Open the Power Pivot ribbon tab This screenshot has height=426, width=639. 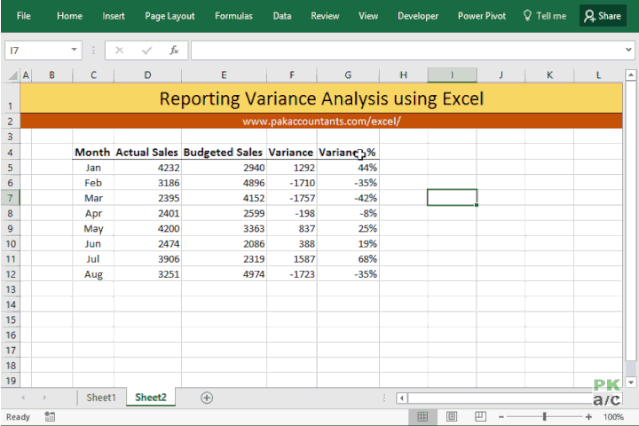tap(481, 16)
